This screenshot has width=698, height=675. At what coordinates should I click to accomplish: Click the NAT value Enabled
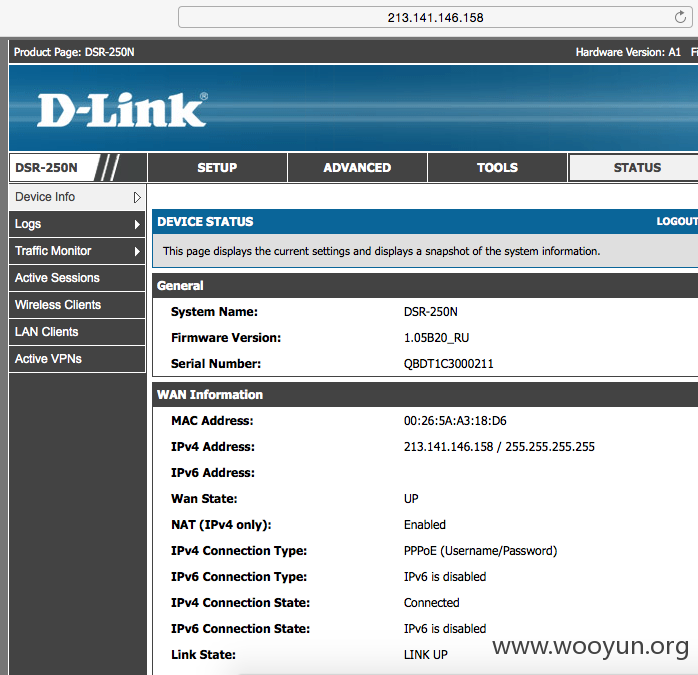coord(425,525)
